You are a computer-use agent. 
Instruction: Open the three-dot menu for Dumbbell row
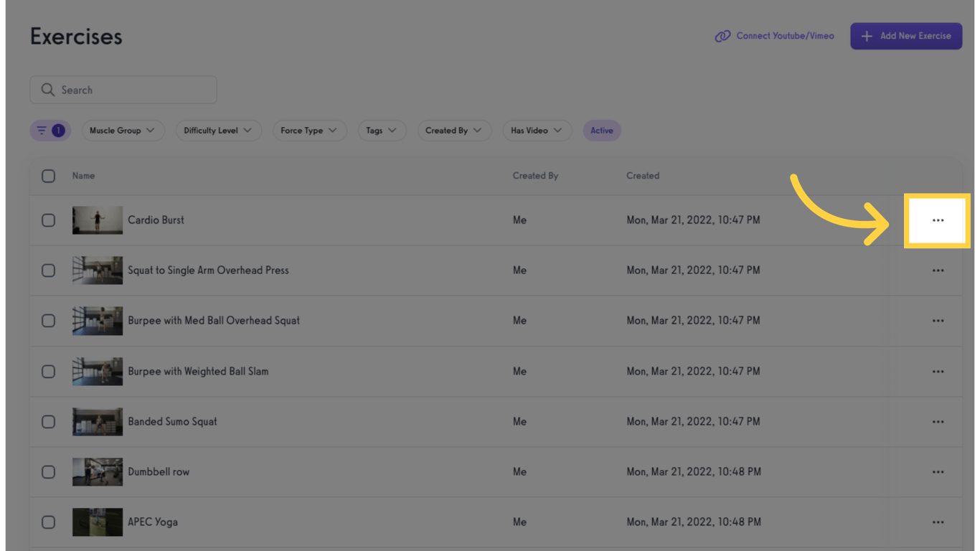[x=938, y=472]
